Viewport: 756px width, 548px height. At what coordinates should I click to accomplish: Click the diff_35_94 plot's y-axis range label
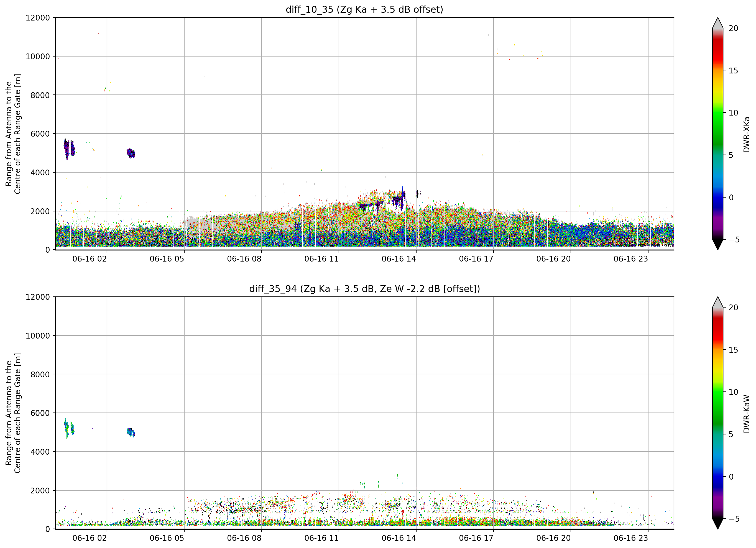click(13, 413)
